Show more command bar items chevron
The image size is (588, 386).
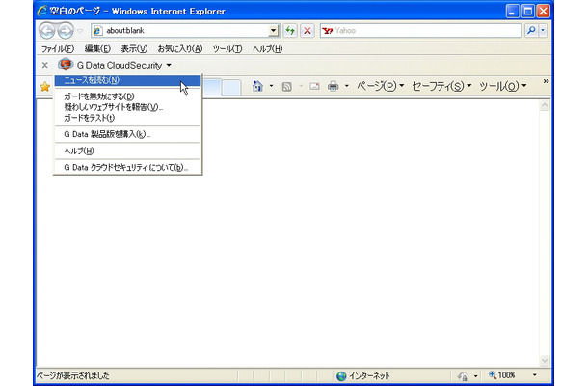[x=546, y=81]
